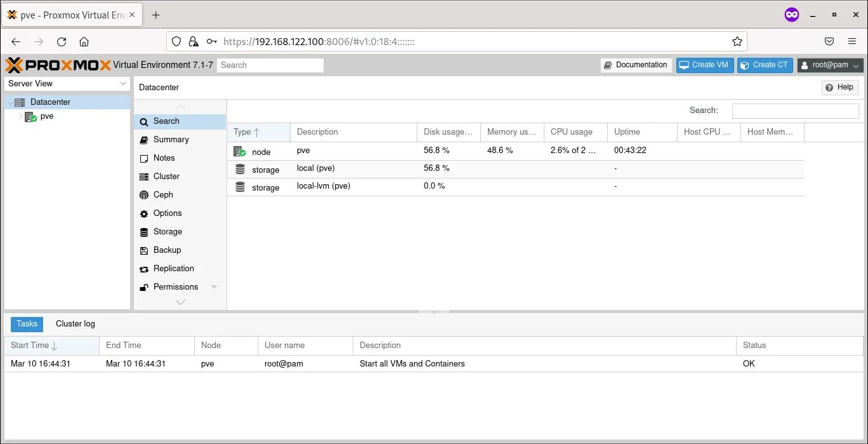Screen dimensions: 868x444
Task: Click the browser back arrow
Action: pos(16,41)
